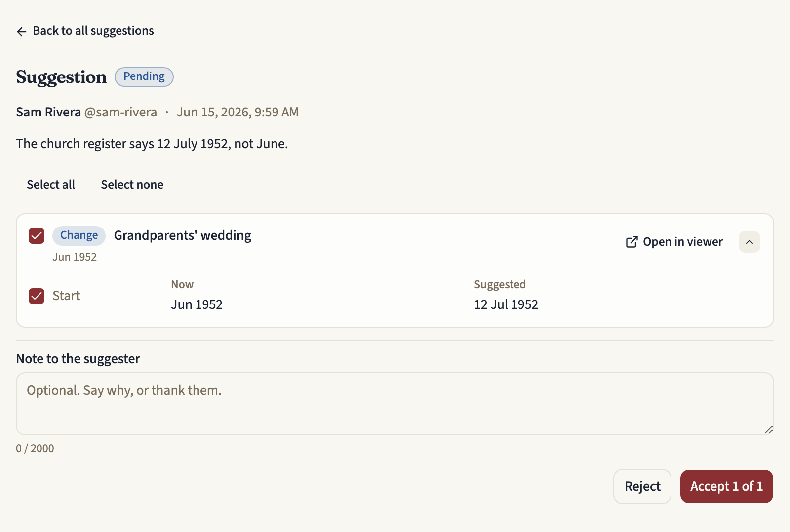Click the Change tag badge
This screenshot has width=790, height=532.
pos(79,235)
